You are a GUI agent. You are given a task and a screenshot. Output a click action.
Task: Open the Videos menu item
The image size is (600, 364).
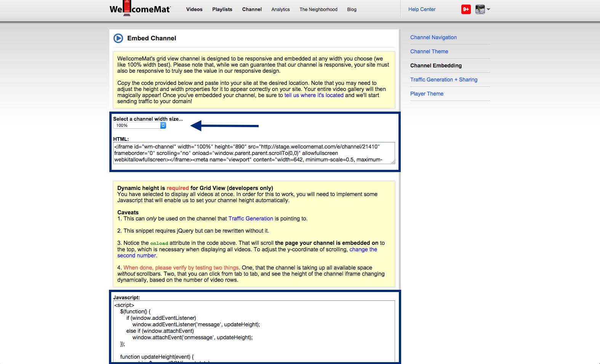click(x=194, y=10)
